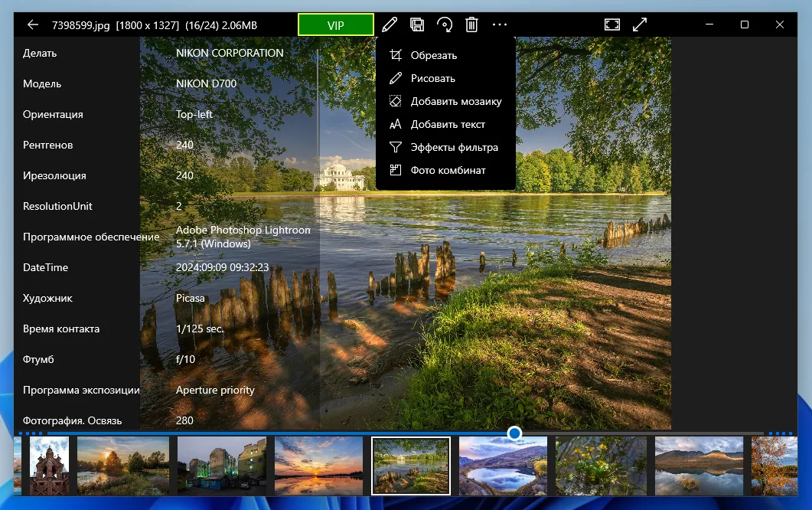Screen dimensions: 812x510
Task: Click the green VIP button
Action: (x=336, y=25)
